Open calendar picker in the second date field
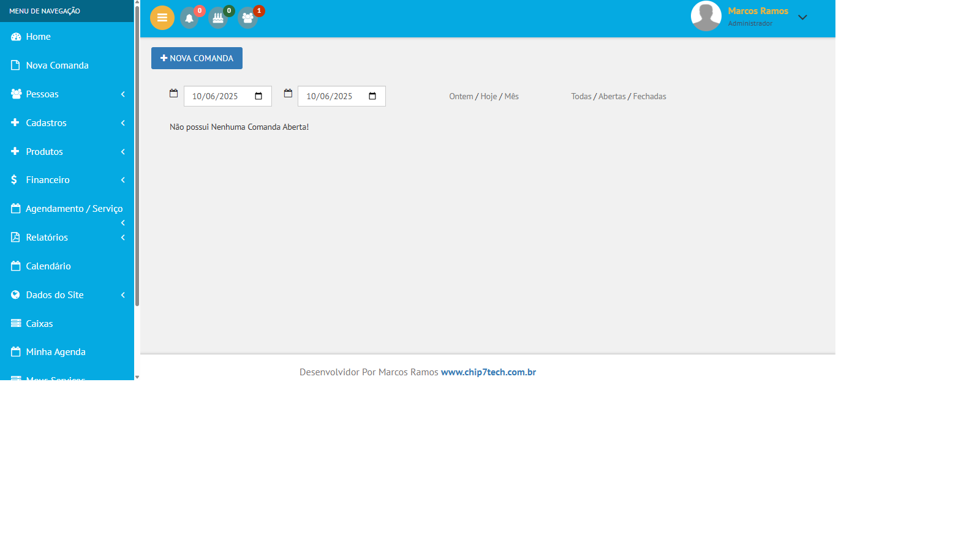The height and width of the screenshot is (551, 980). [372, 96]
